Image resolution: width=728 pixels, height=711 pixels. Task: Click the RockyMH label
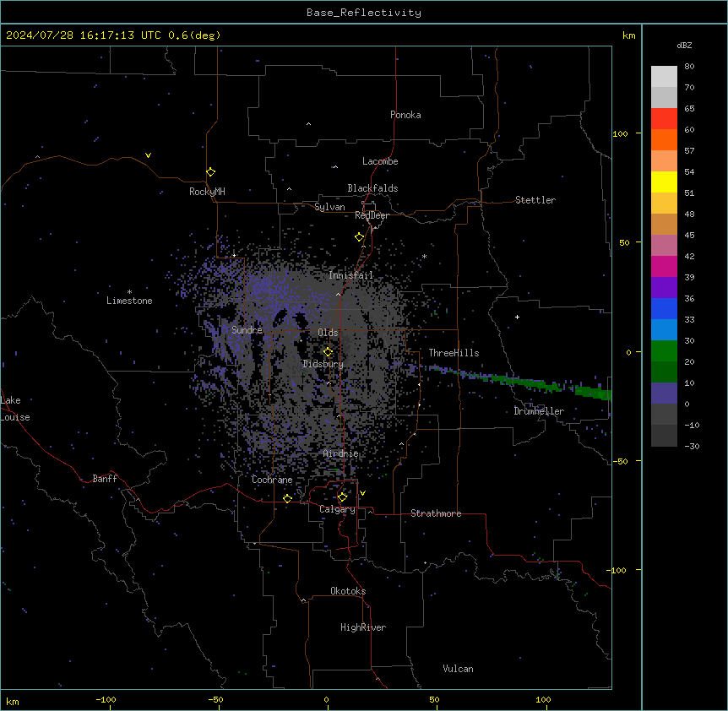tap(207, 192)
